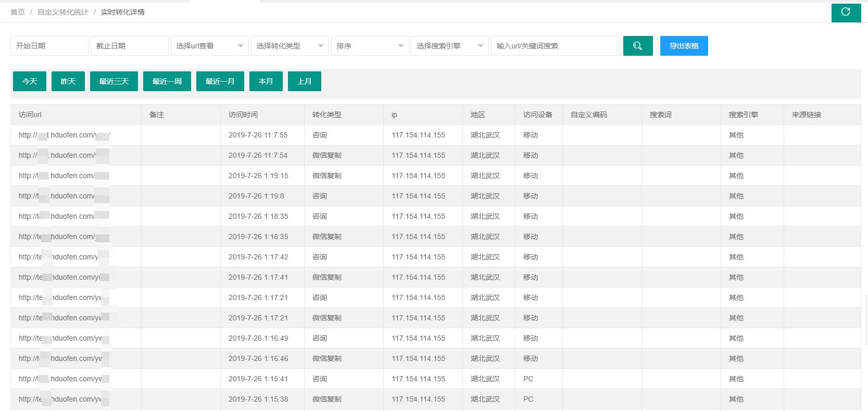Click the 最近一周 filter button
868x411 pixels.
167,81
